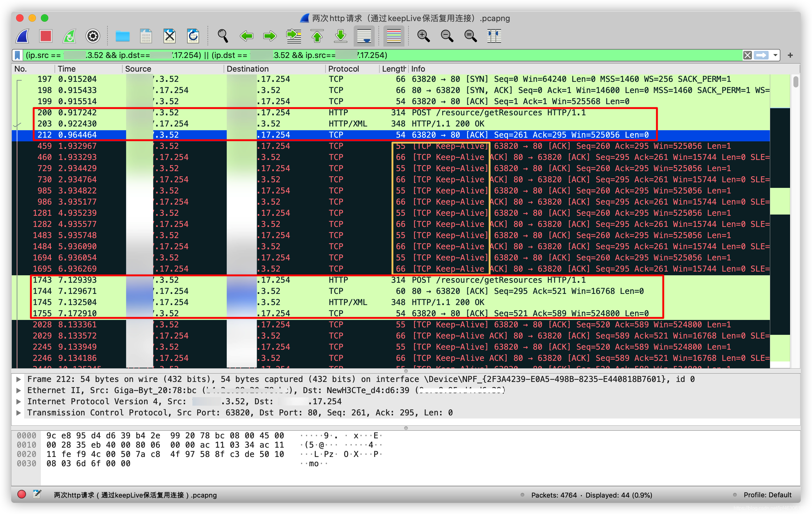812x514 pixels.
Task: Click the find packet magnifier icon
Action: (x=223, y=36)
